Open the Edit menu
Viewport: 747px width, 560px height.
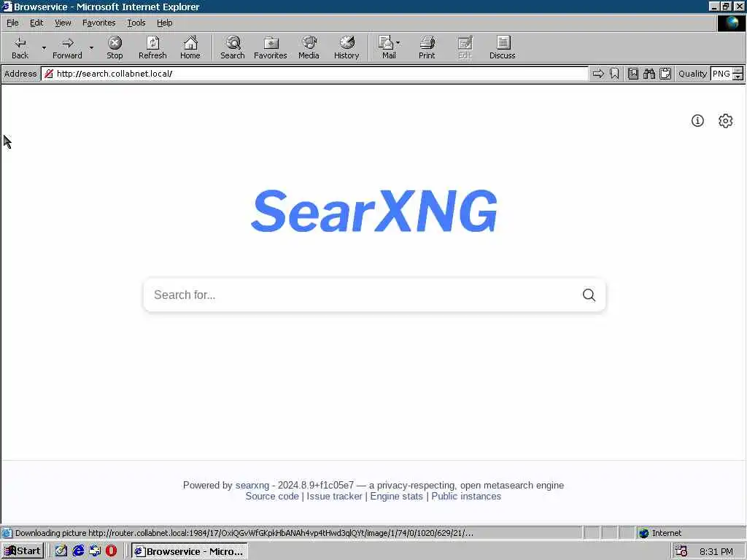pos(36,23)
